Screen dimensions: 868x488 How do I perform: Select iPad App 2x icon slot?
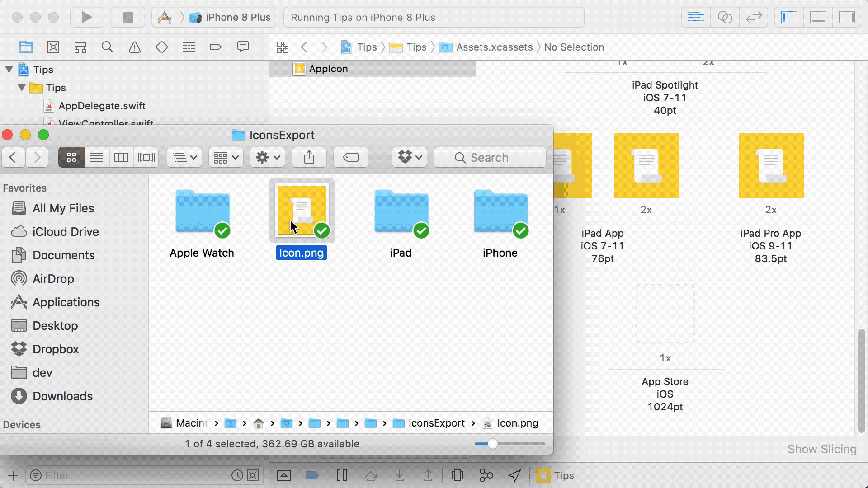coord(646,165)
